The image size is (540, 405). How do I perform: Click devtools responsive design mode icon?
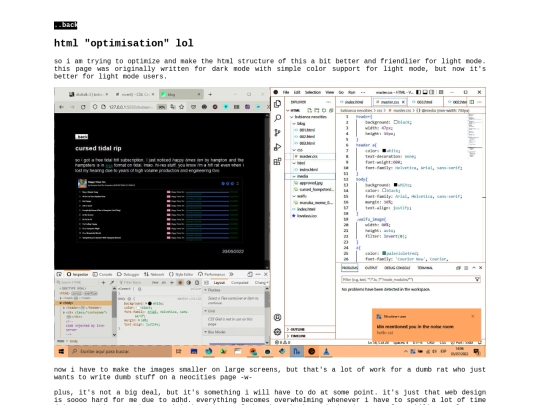(250, 274)
